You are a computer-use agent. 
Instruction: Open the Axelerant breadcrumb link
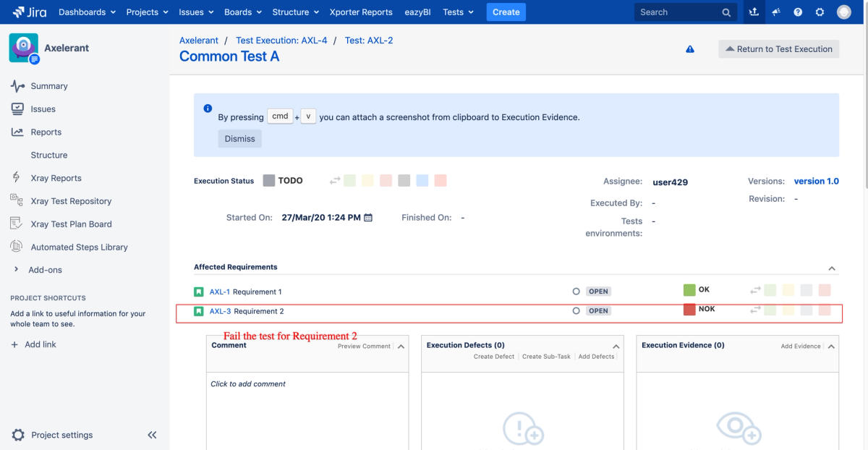point(199,41)
